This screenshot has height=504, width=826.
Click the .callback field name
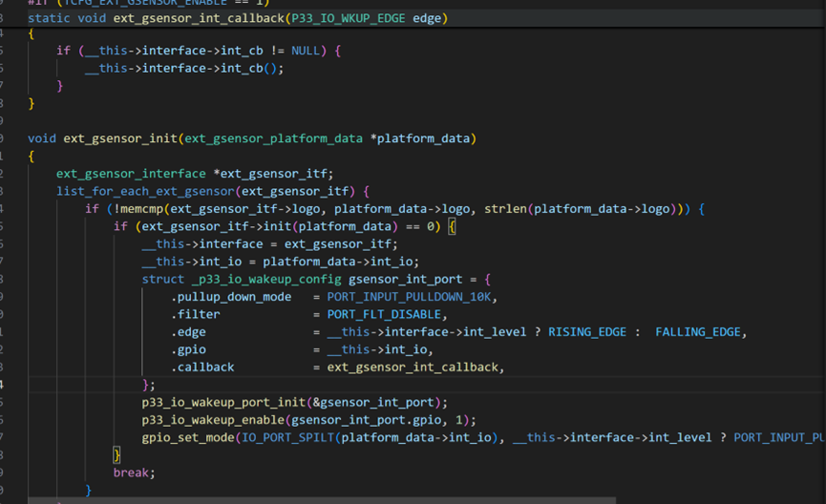tap(202, 367)
